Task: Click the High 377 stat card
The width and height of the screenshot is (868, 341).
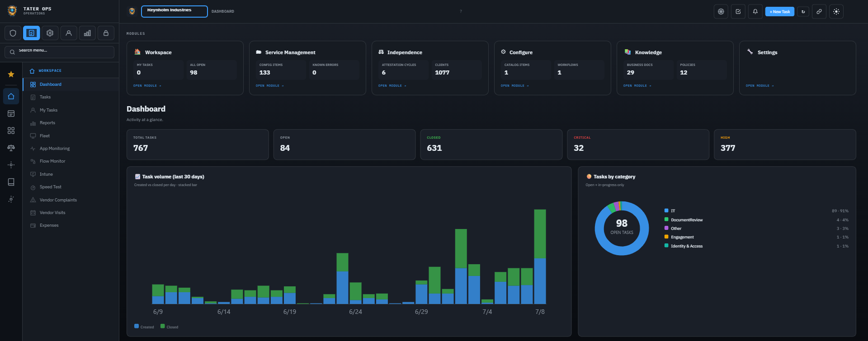Action: (785, 145)
